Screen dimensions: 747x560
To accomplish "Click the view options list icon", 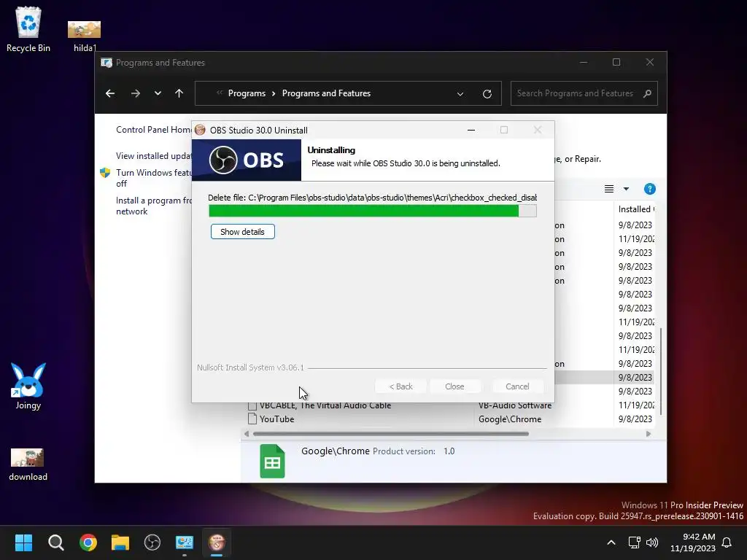I will (609, 189).
